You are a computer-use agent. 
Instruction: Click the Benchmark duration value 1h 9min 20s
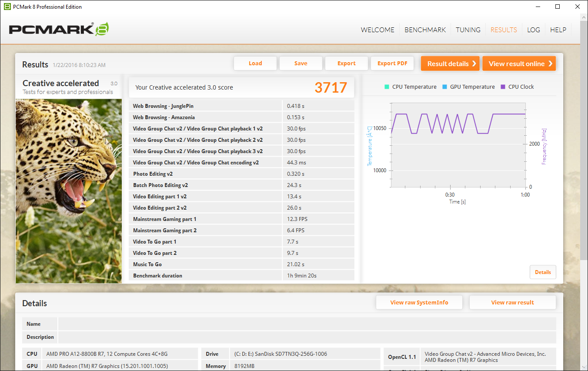point(301,275)
